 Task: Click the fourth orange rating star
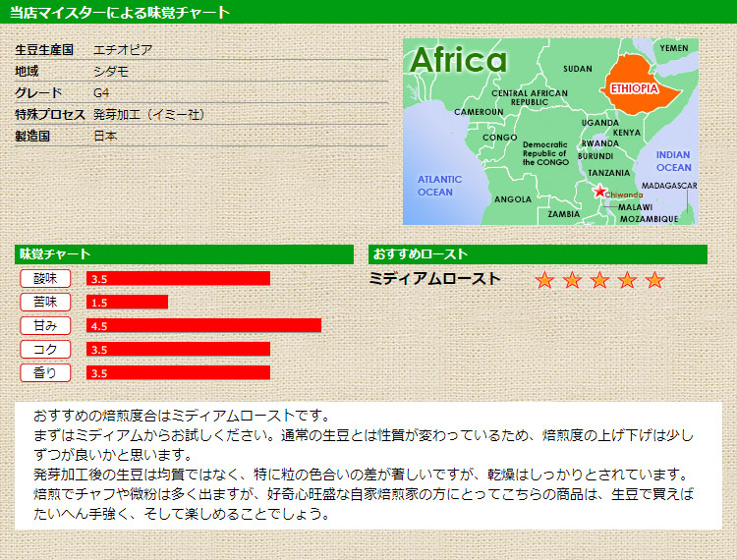point(628,281)
